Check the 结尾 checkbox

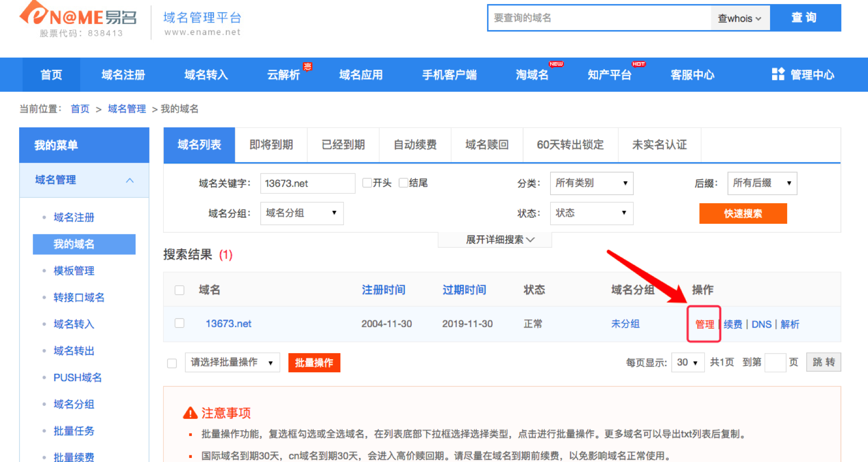click(x=403, y=183)
